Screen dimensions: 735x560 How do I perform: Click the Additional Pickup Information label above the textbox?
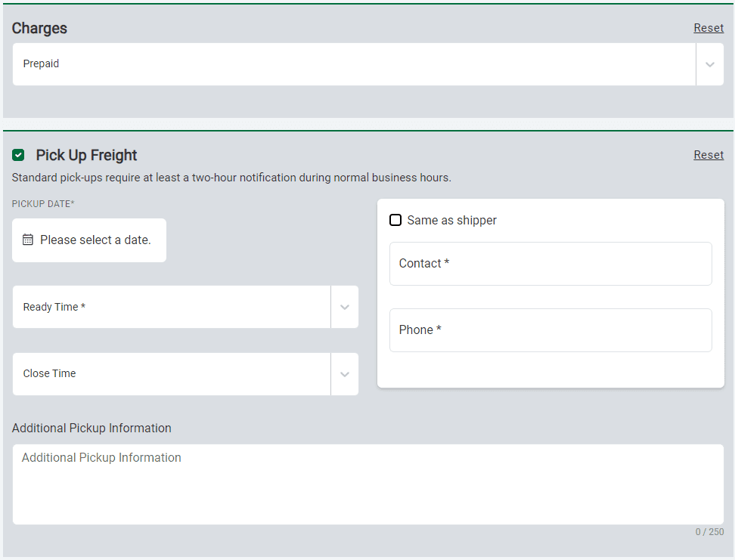pyautogui.click(x=91, y=428)
